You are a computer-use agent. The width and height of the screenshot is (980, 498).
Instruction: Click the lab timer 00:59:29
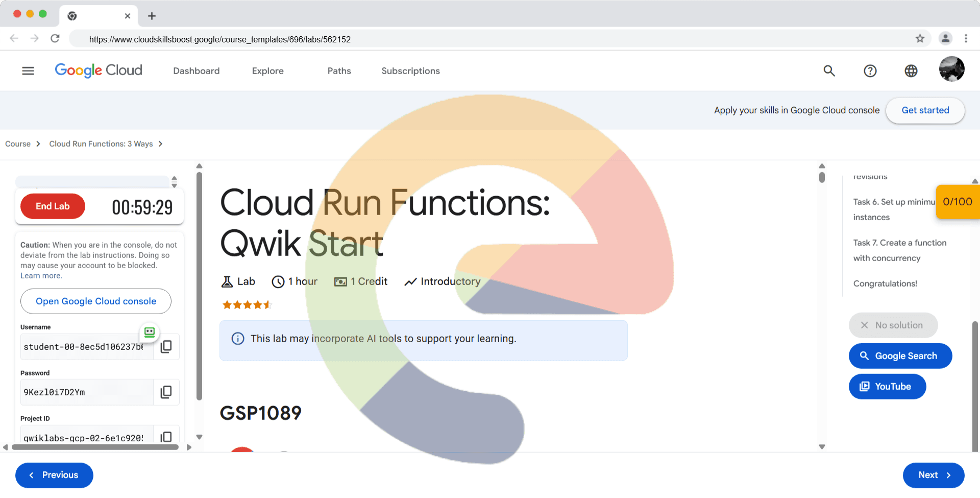coord(142,207)
